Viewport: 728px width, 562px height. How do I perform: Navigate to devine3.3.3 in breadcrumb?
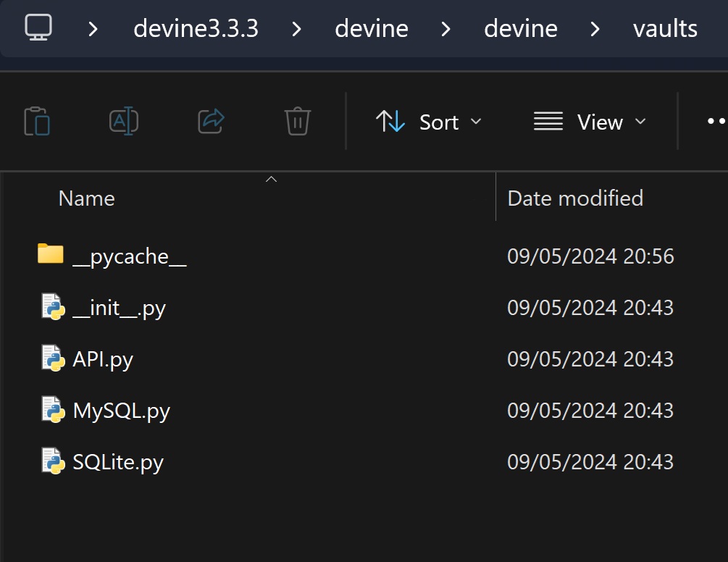[x=196, y=29]
